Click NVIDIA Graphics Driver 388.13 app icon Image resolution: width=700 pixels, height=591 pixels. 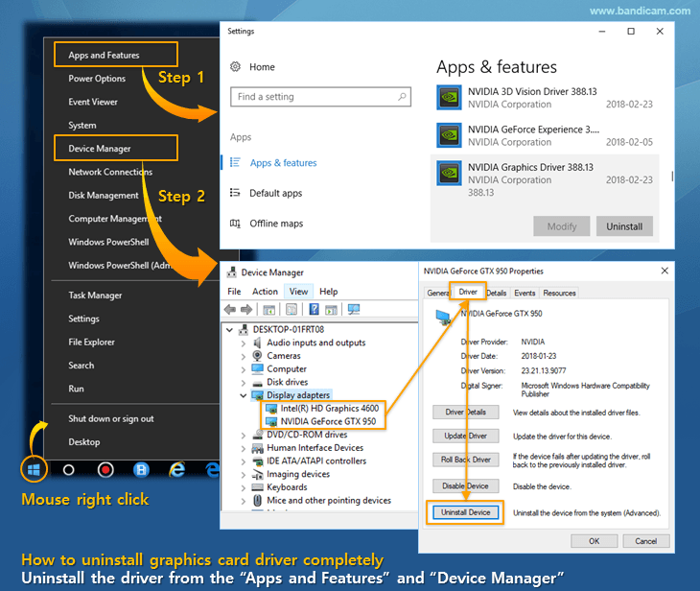click(449, 173)
